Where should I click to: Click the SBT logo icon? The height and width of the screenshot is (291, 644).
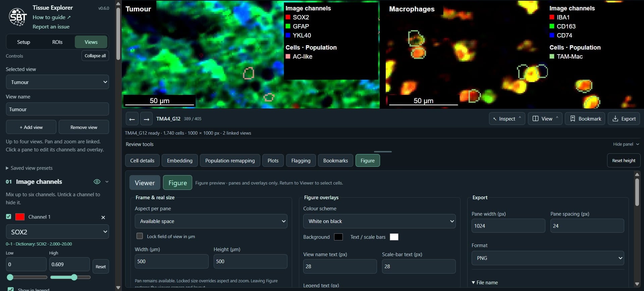[18, 17]
